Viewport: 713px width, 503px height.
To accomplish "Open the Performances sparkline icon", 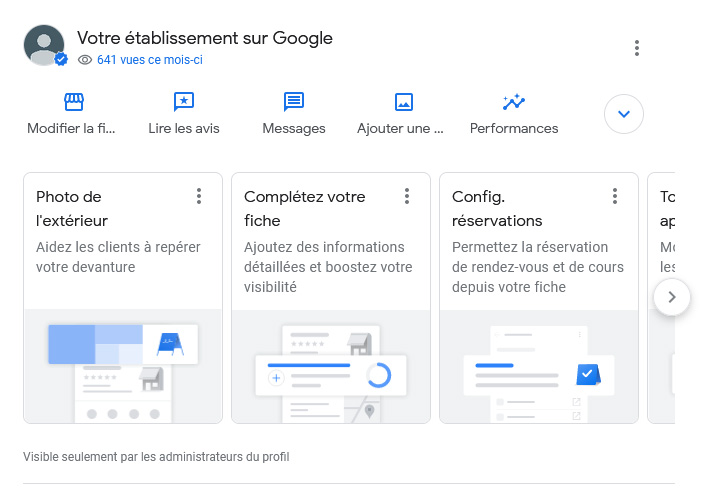I will point(514,102).
